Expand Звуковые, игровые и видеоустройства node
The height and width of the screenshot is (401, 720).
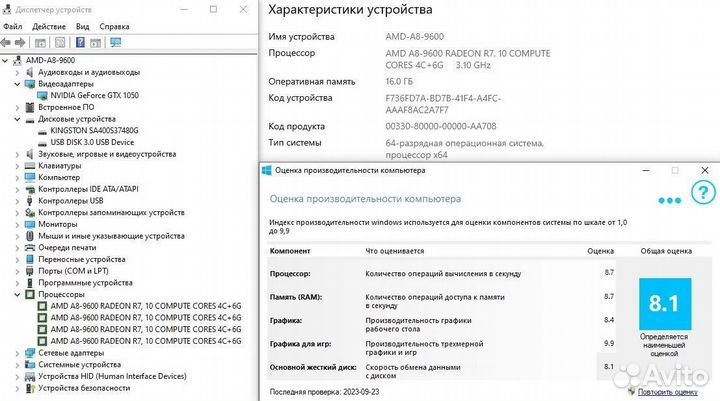[17, 154]
